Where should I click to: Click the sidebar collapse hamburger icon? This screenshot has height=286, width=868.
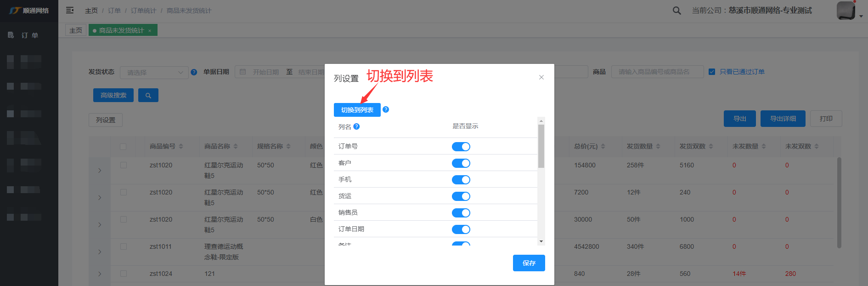(70, 10)
